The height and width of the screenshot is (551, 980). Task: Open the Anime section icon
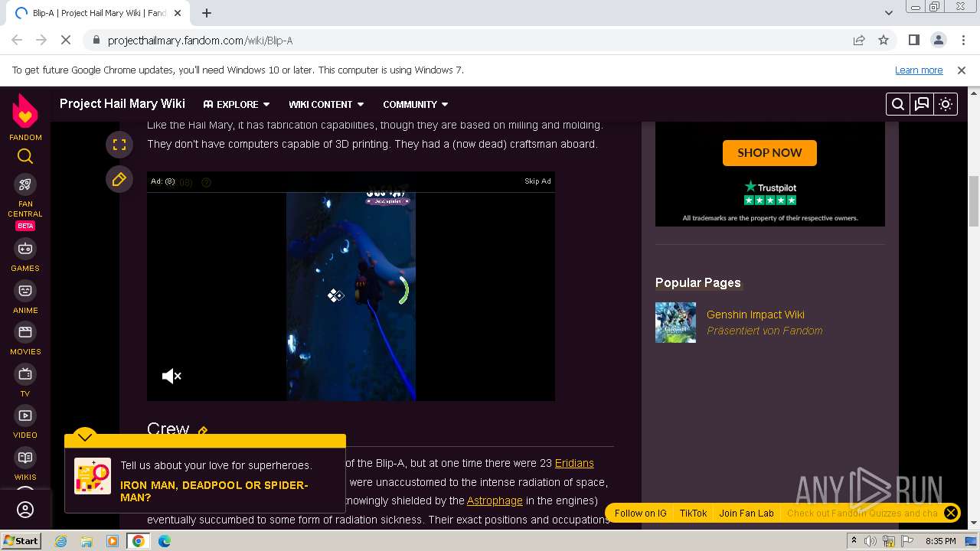(25, 291)
